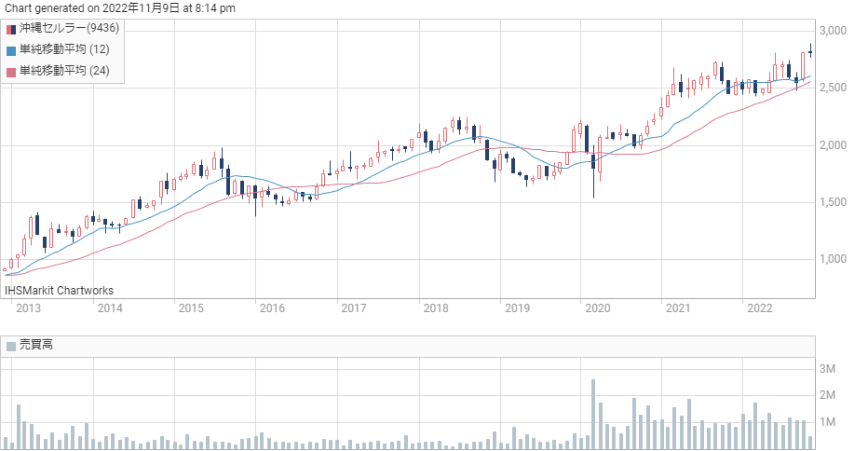868x451 pixels.
Task: Click the pink 単純移動平均 (24) legend swatch
Action: 11,72
